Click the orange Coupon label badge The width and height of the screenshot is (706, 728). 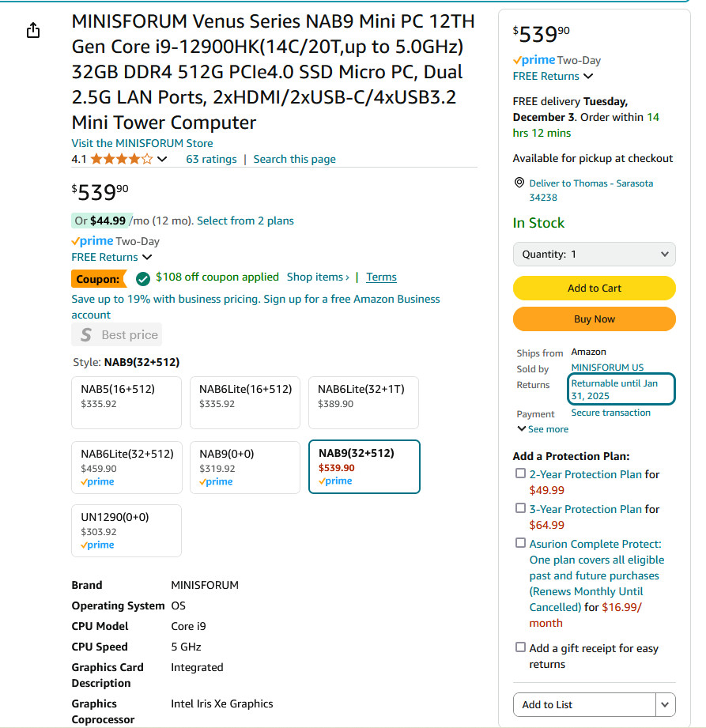99,279
